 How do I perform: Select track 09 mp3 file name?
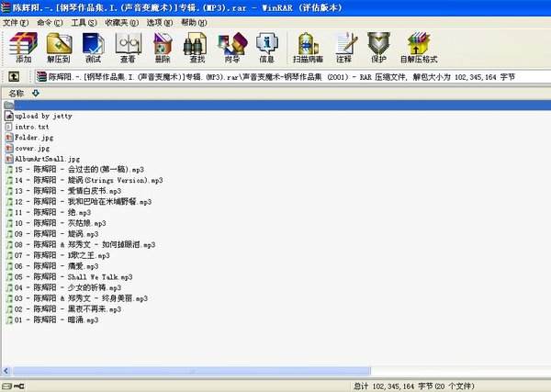click(57, 234)
